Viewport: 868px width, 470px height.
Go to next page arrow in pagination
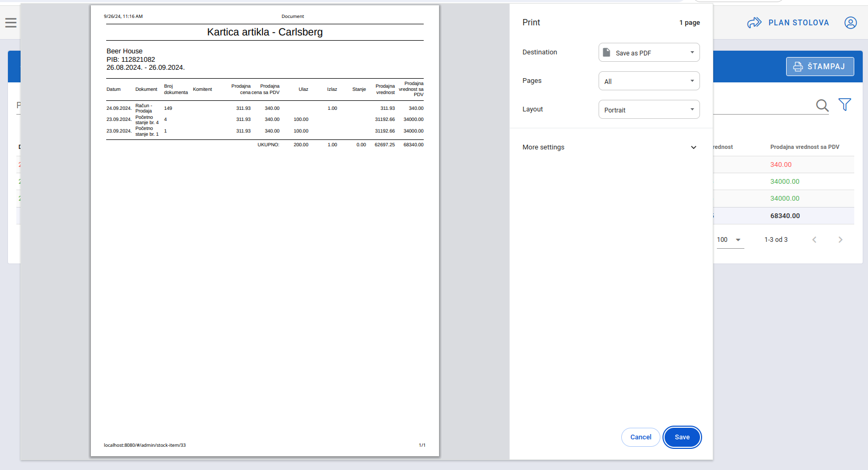[x=841, y=240]
